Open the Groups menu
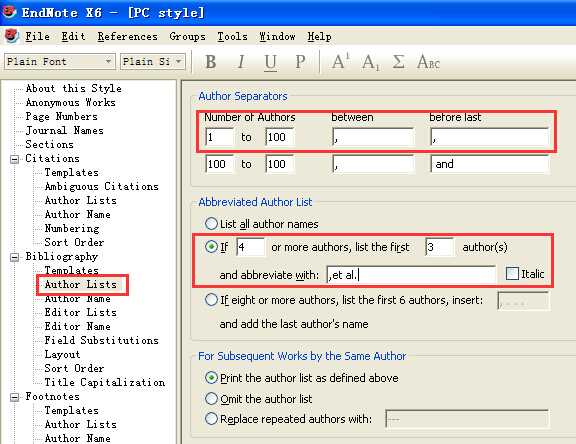Image resolution: width=576 pixels, height=444 pixels. [x=187, y=36]
